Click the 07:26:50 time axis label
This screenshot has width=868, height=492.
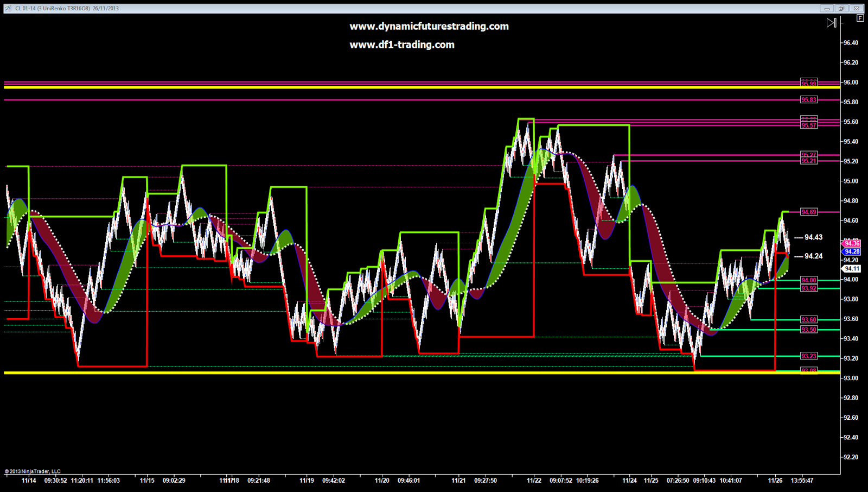(x=678, y=481)
